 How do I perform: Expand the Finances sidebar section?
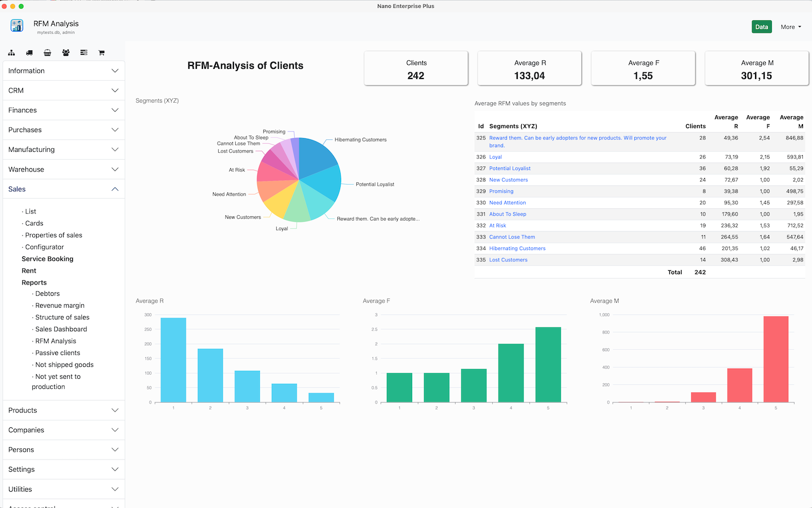pos(64,110)
